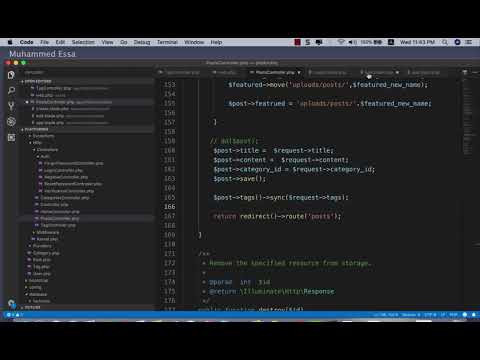Open the Manage gear at activity bar bottom

(11, 303)
